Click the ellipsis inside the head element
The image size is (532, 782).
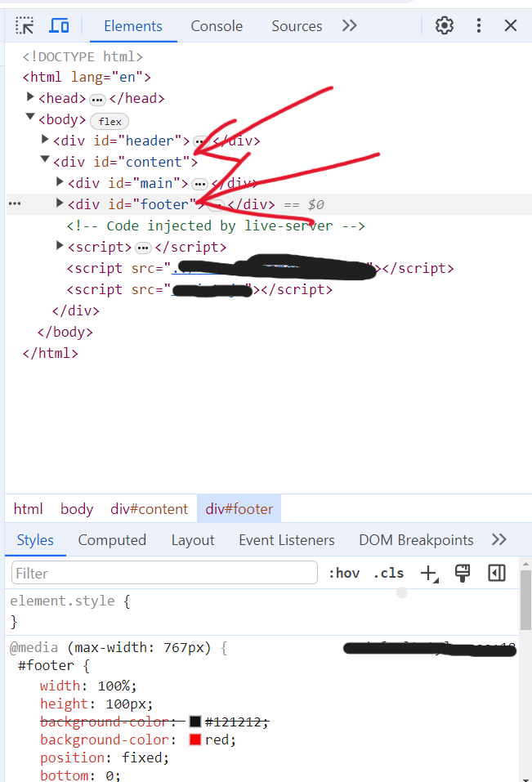click(97, 101)
